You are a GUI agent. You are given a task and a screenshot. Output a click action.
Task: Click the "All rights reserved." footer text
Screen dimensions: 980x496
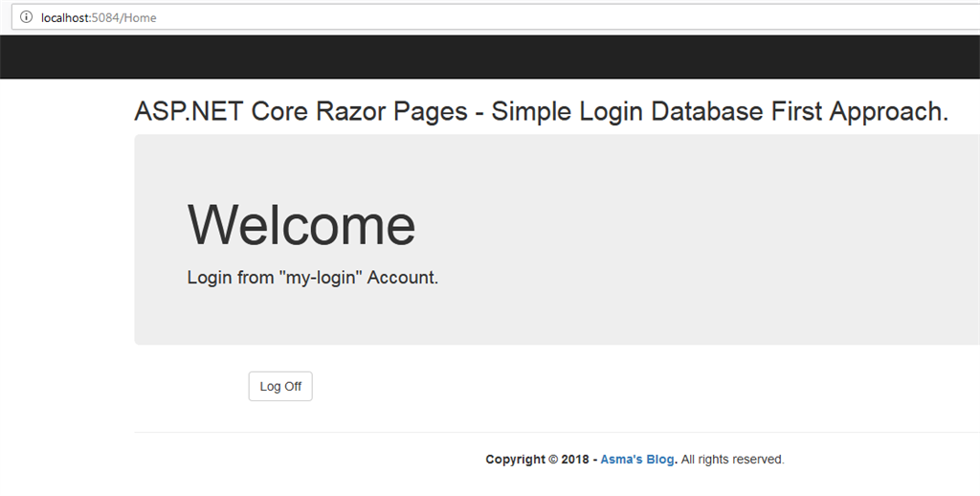pyautogui.click(x=733, y=460)
